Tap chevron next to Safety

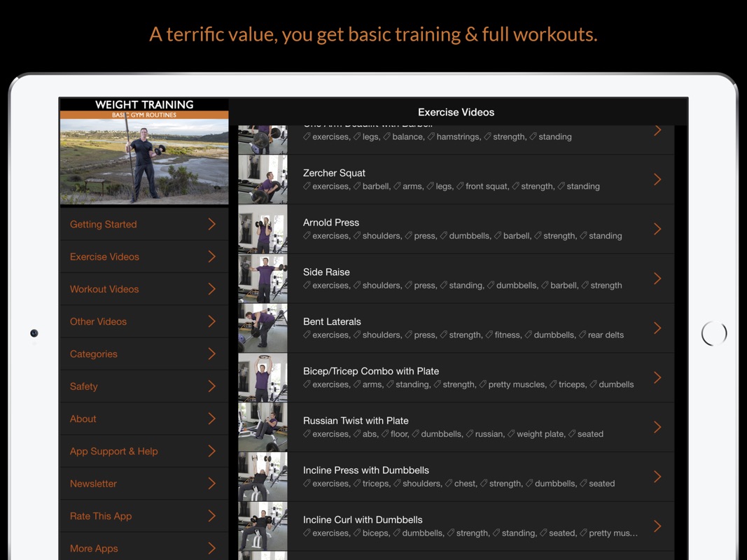coord(212,386)
